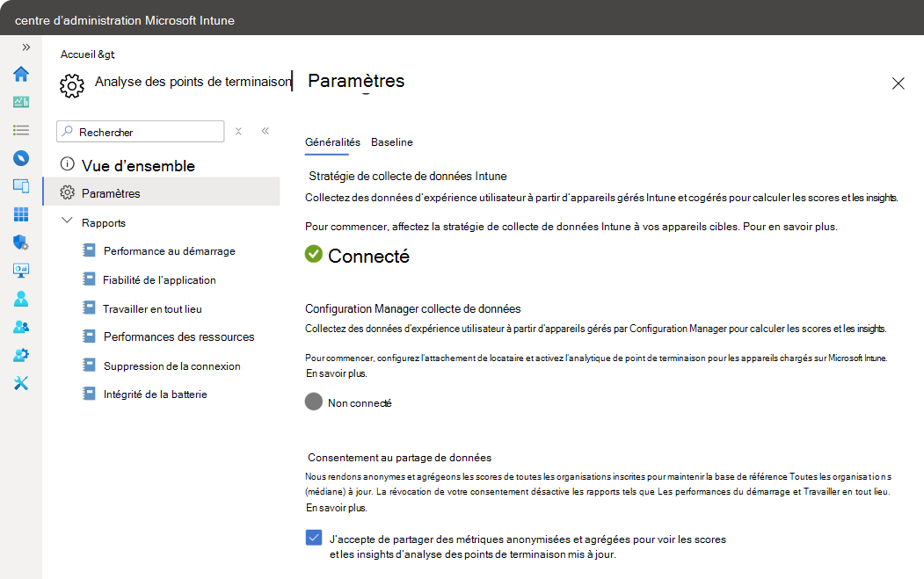Click the gear icon beside Analyse des points de terminaison

coord(72,86)
